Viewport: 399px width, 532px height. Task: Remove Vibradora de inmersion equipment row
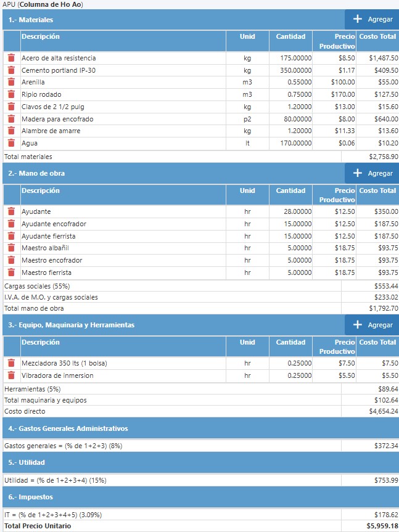(11, 375)
